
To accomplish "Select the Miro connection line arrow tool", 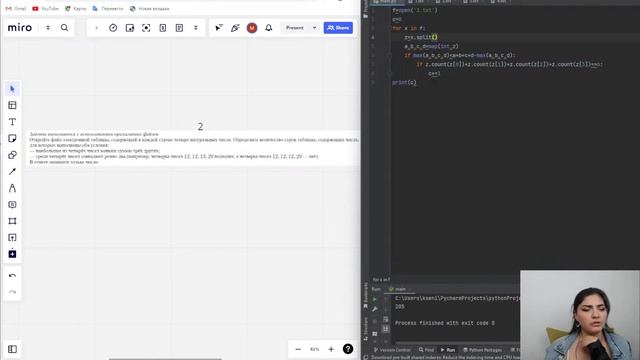I will point(12,171).
